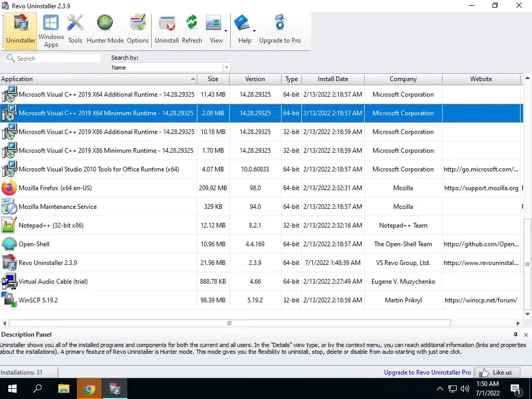Open the taskbar search icon
The image size is (532, 399).
pyautogui.click(x=37, y=389)
